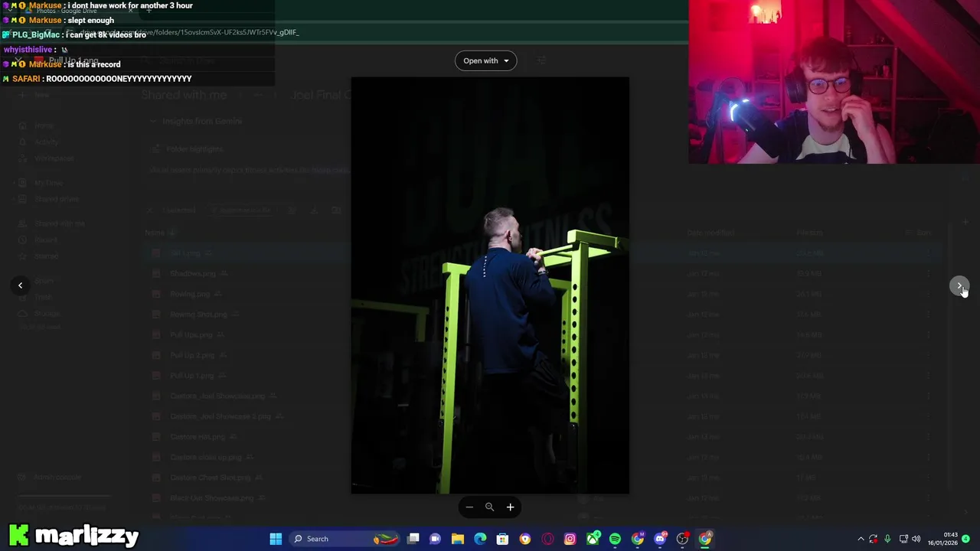
Task: Click the sync status tray icon
Action: click(874, 539)
